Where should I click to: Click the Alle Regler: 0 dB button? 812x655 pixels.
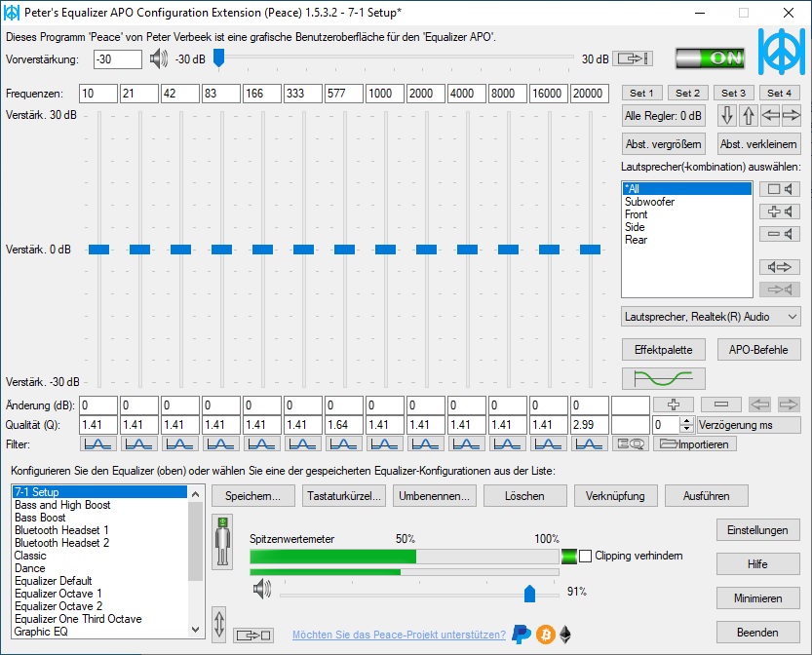tap(664, 116)
